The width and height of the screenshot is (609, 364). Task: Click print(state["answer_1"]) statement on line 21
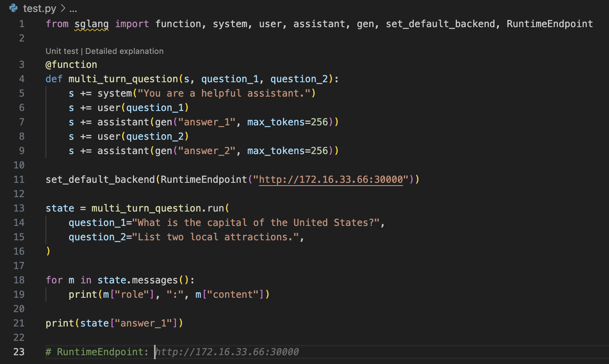114,323
